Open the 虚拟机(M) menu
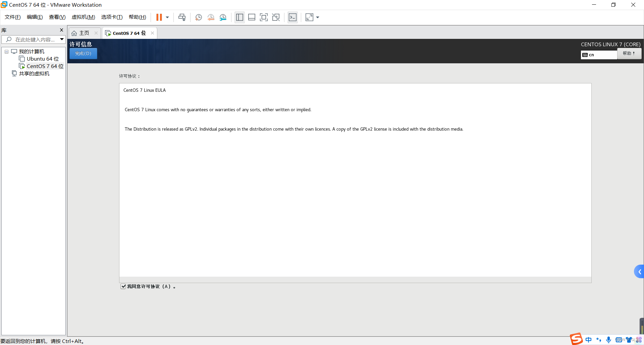This screenshot has width=644, height=345. pyautogui.click(x=84, y=17)
